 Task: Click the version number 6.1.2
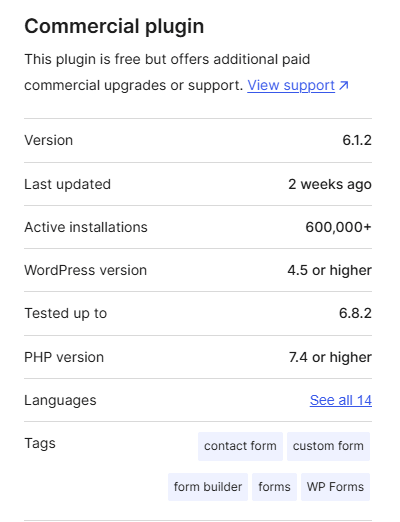click(357, 140)
